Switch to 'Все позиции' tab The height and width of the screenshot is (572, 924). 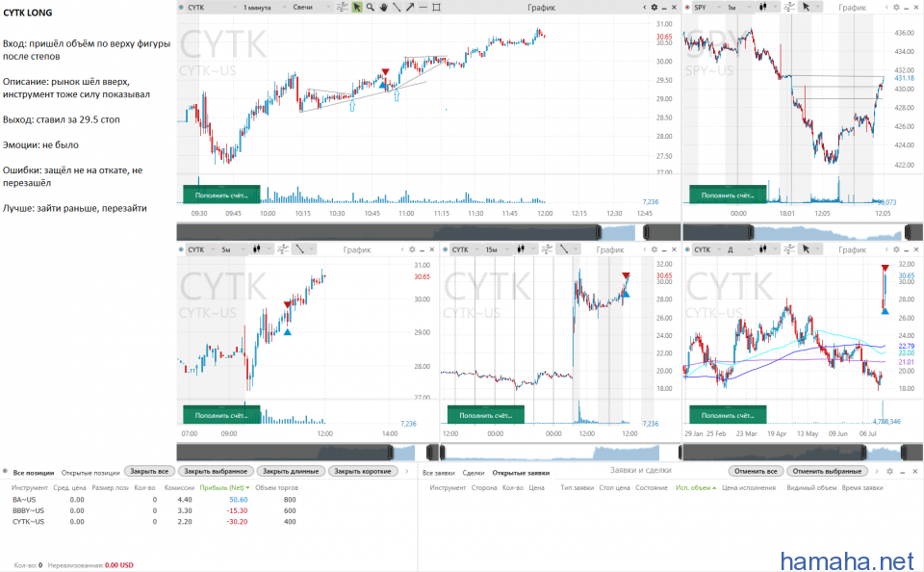pos(33,473)
